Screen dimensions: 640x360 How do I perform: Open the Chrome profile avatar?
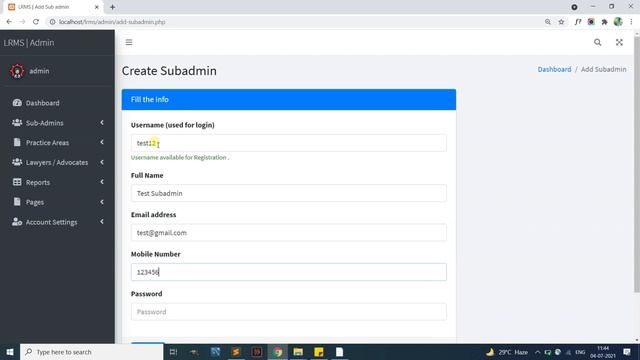tap(618, 22)
